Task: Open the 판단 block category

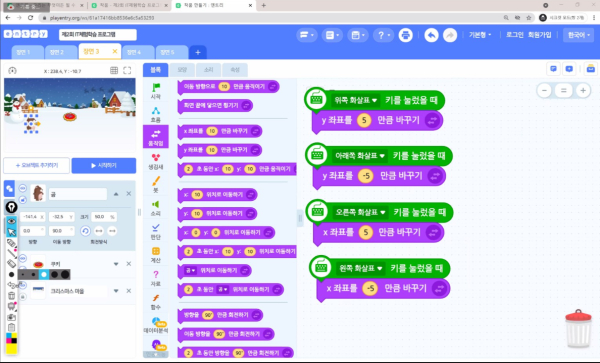Action: [x=156, y=231]
